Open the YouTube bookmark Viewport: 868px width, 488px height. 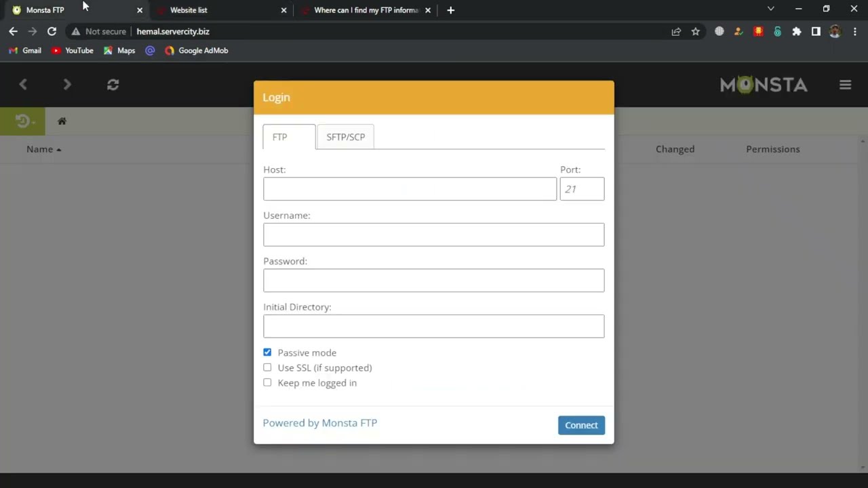click(x=72, y=50)
